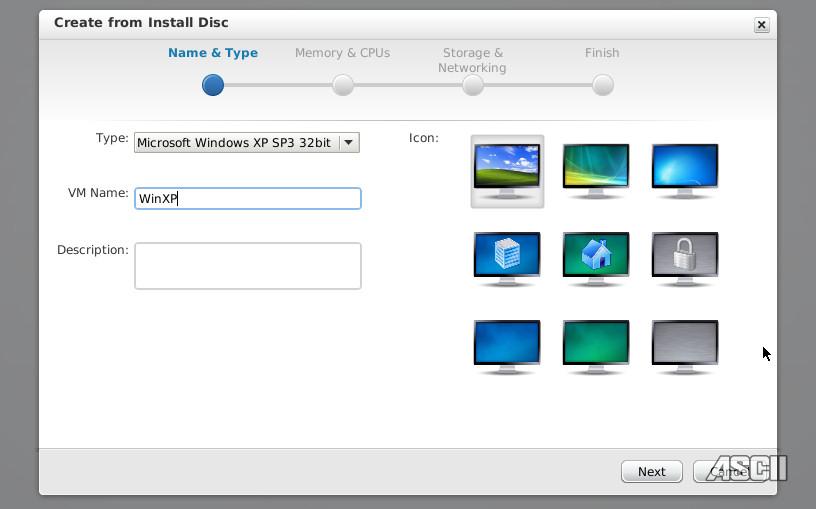
Task: Select the Windows XP green hills monitor icon
Action: [x=507, y=171]
